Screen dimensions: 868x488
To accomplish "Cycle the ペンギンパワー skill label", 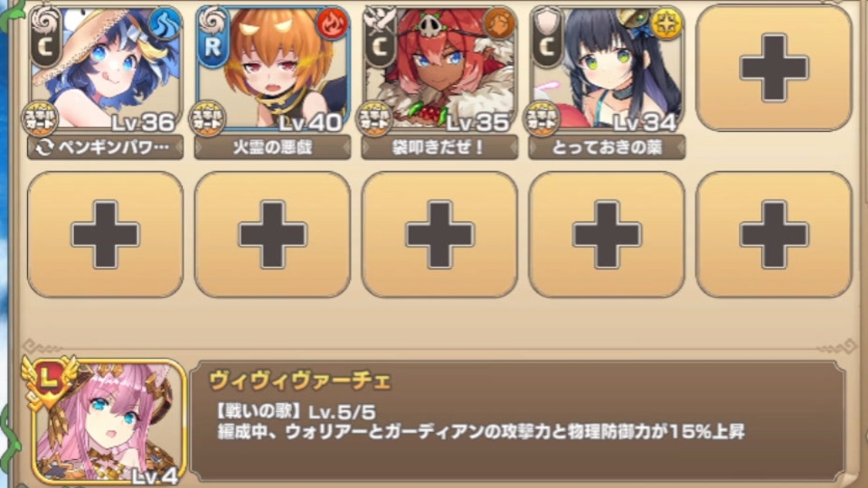I will click(x=105, y=147).
